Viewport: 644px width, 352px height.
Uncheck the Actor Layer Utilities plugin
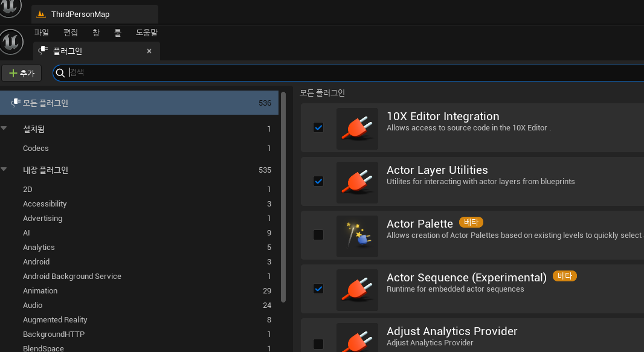[x=318, y=181]
